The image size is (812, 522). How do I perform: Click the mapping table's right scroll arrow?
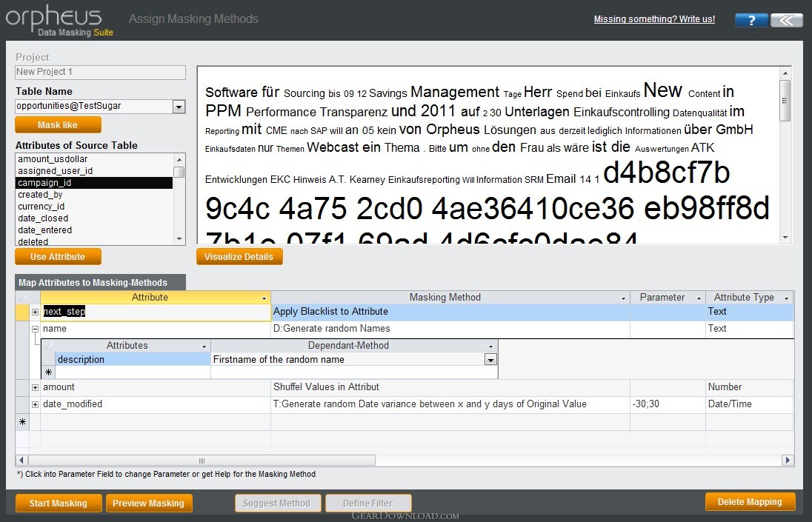[x=788, y=461]
